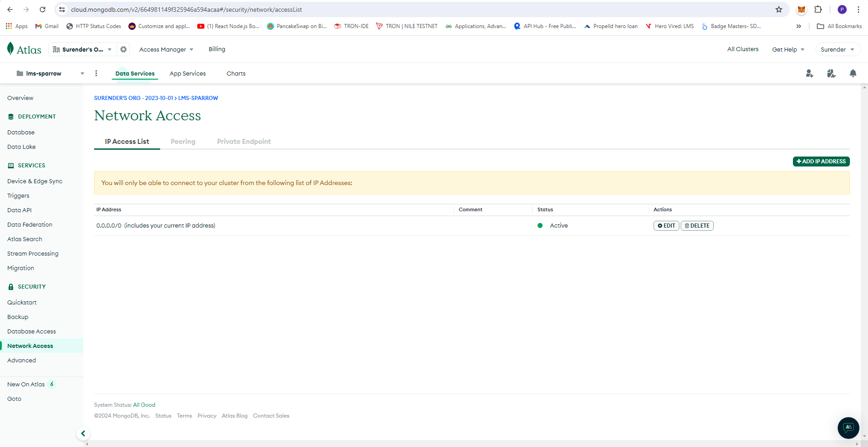Open Quickstart under Security

click(x=22, y=302)
